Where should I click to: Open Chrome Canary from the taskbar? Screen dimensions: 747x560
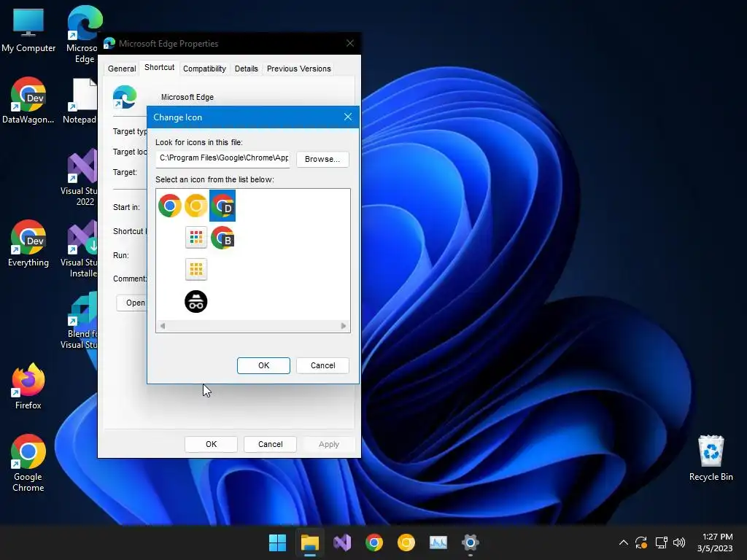406,542
